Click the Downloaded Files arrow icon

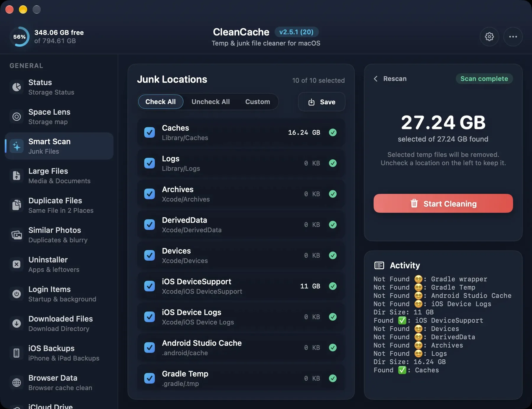17,323
